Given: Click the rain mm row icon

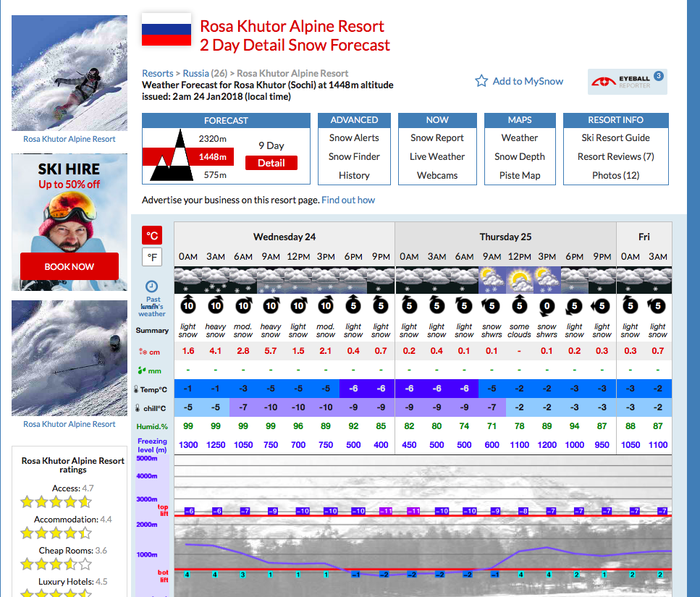Looking at the screenshot, I should (x=142, y=371).
